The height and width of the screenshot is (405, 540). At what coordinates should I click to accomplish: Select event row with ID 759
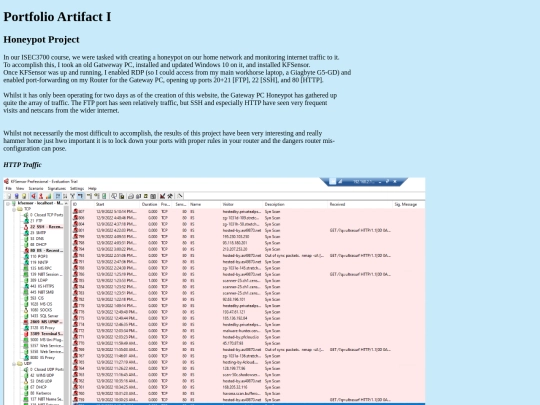[248, 399]
